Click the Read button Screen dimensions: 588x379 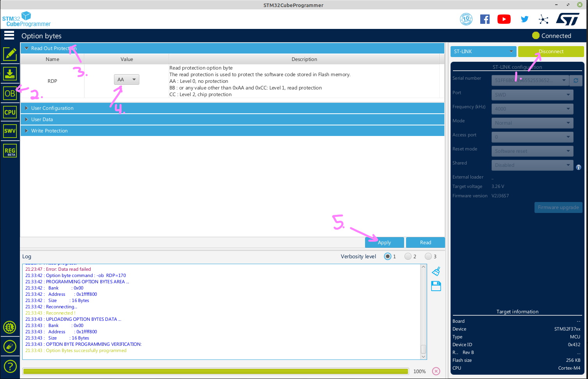(425, 243)
